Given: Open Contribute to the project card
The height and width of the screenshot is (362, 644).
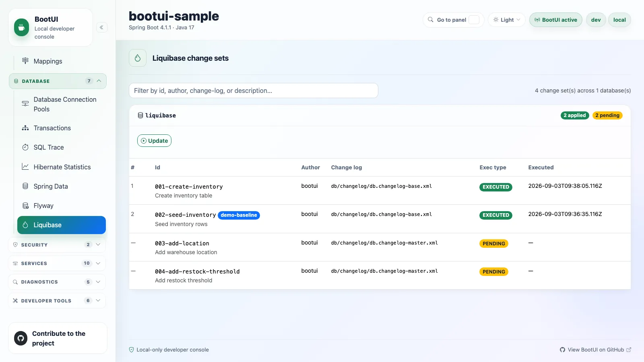Looking at the screenshot, I should click(58, 338).
